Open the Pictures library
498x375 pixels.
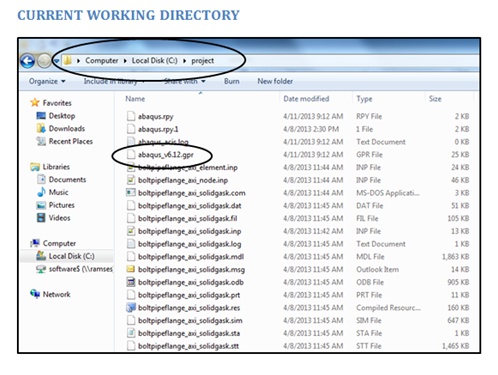pos(62,205)
